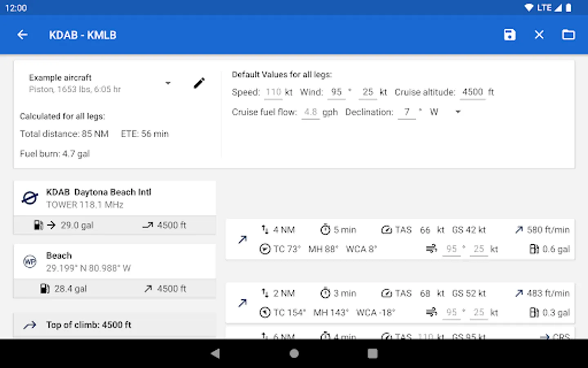Tap the TAS gauge icon beside 66 kt

pos(386,230)
